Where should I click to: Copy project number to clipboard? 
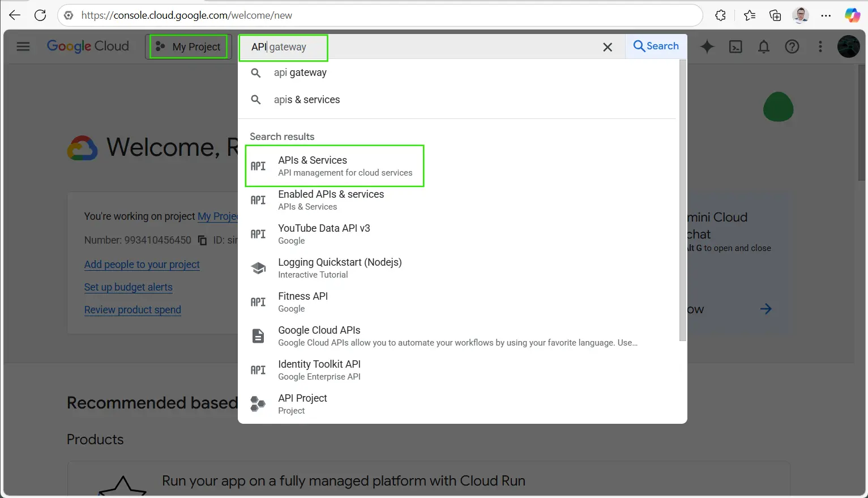tap(202, 240)
